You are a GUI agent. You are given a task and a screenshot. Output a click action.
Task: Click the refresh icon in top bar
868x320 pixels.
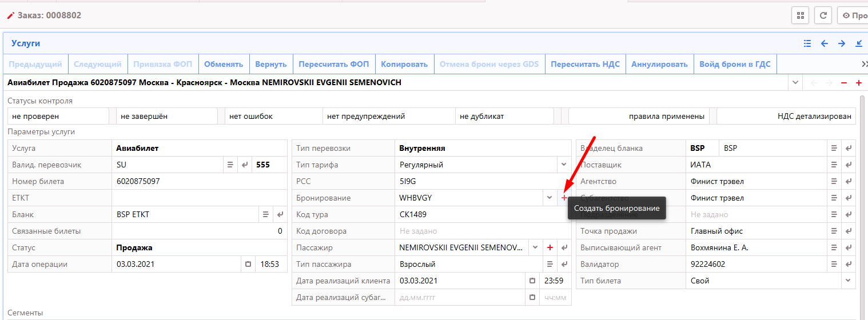pos(823,15)
